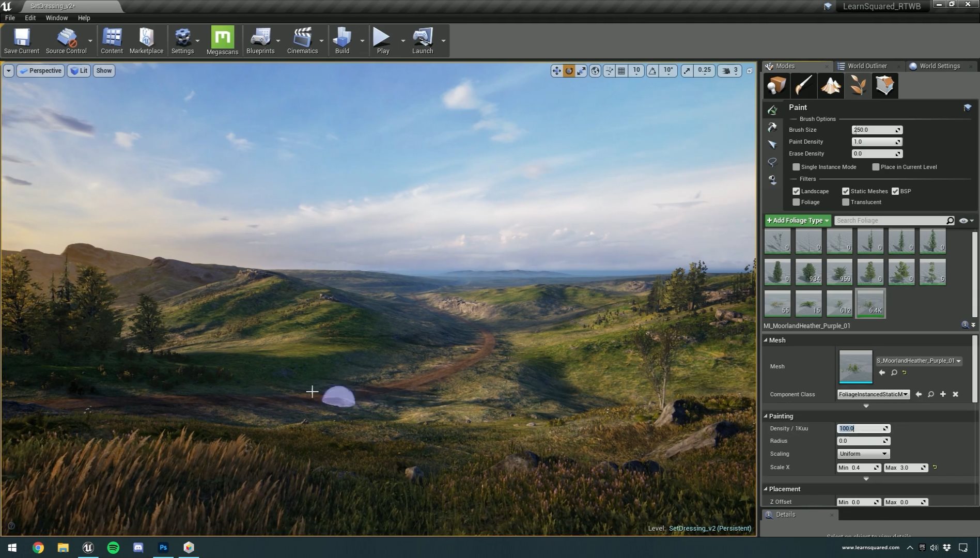The width and height of the screenshot is (980, 558).
Task: Click the Paint Density value slider
Action: click(877, 142)
